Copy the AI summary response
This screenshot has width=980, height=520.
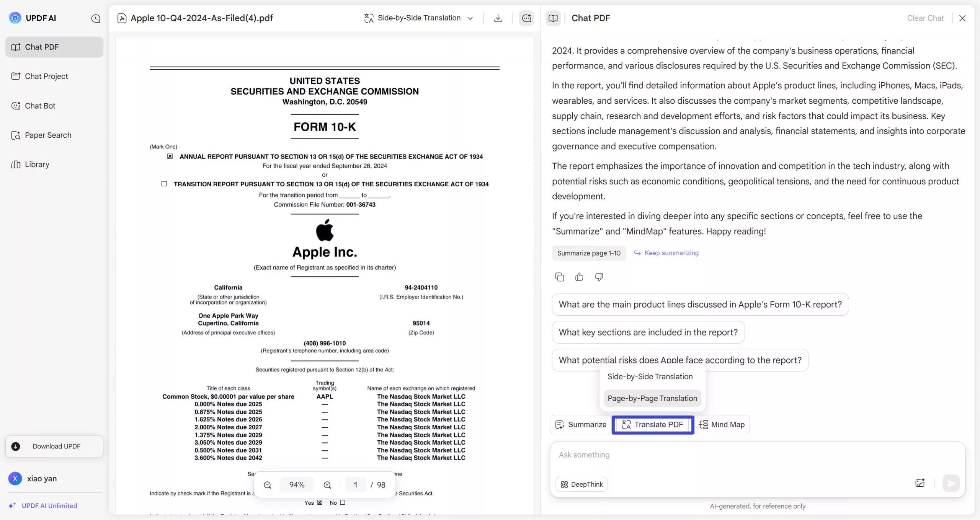click(559, 277)
